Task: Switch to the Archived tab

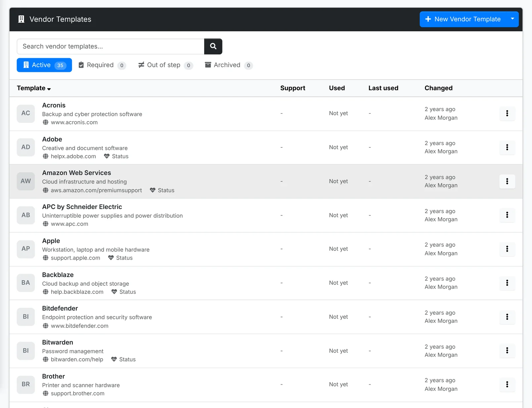Action: click(229, 65)
